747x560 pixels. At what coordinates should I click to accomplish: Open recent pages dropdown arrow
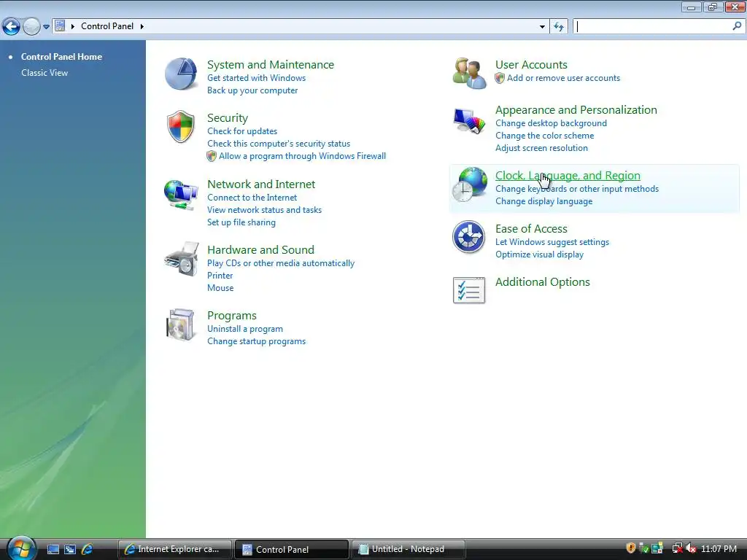click(x=46, y=27)
